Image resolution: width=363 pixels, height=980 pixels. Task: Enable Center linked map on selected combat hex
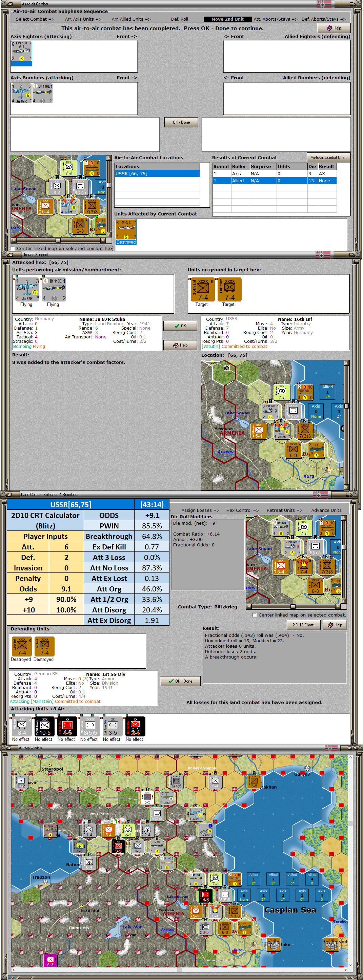pyautogui.click(x=13, y=248)
